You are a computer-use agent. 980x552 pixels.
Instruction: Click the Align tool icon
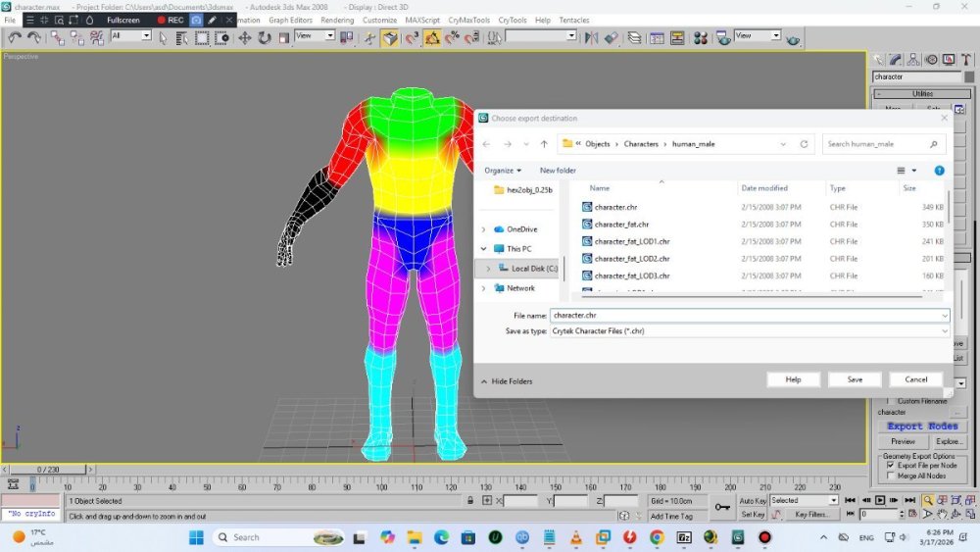click(x=612, y=38)
